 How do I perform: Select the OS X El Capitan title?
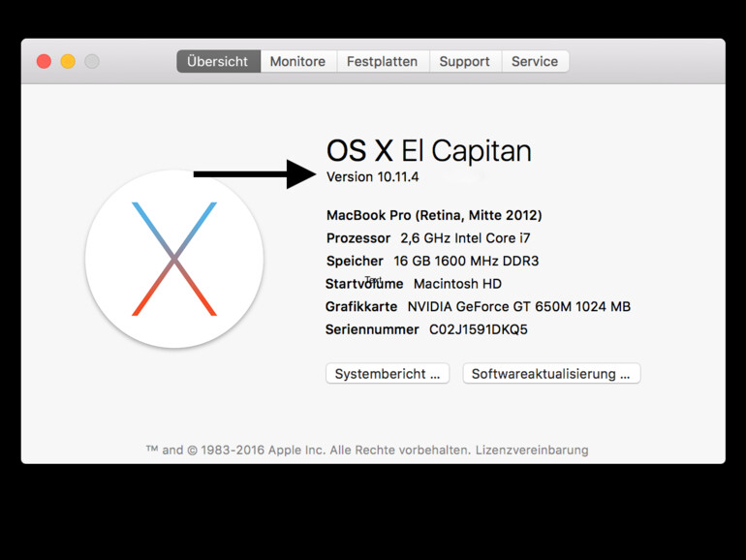pyautogui.click(x=428, y=151)
